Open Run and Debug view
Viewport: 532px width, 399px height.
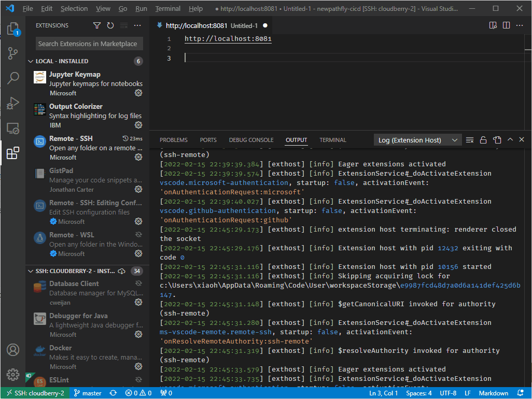(x=13, y=103)
